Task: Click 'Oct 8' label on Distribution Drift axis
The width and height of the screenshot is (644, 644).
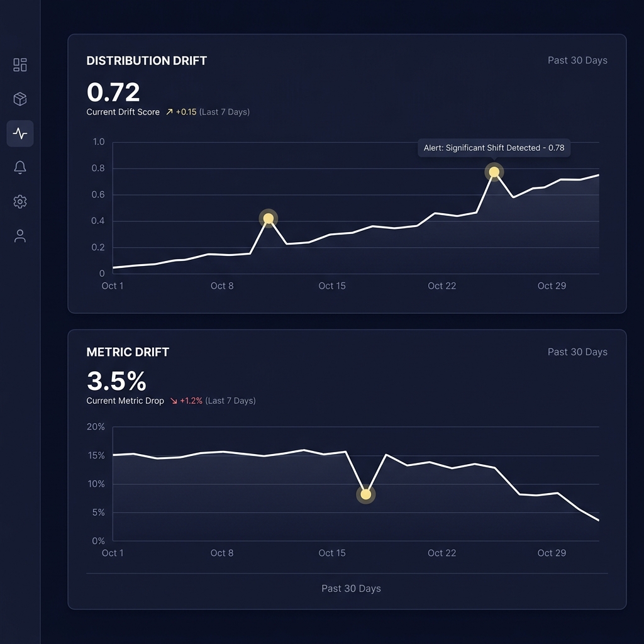Action: pyautogui.click(x=222, y=286)
